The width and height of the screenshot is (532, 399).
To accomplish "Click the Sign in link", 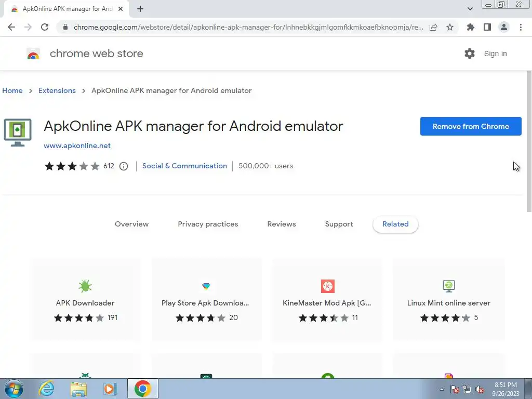I will (x=495, y=54).
